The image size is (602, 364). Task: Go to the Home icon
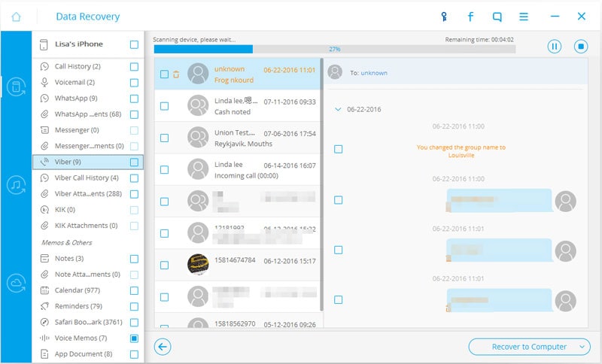16,17
